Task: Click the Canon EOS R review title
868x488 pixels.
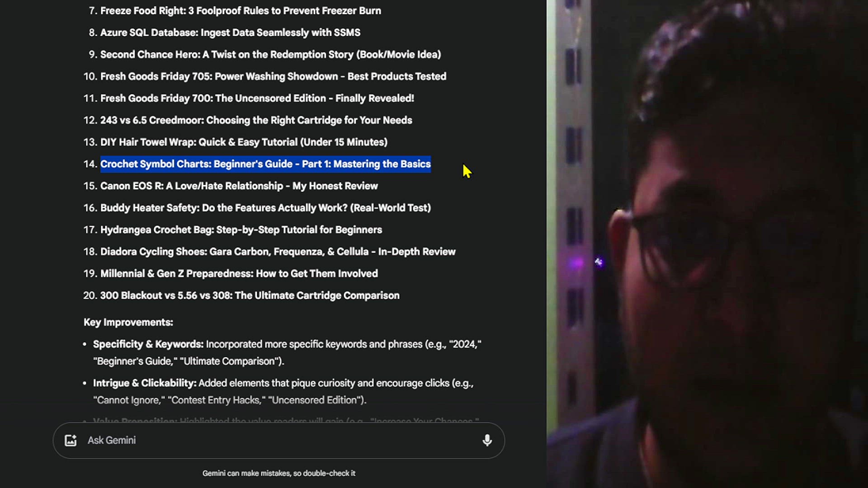Action: point(239,186)
